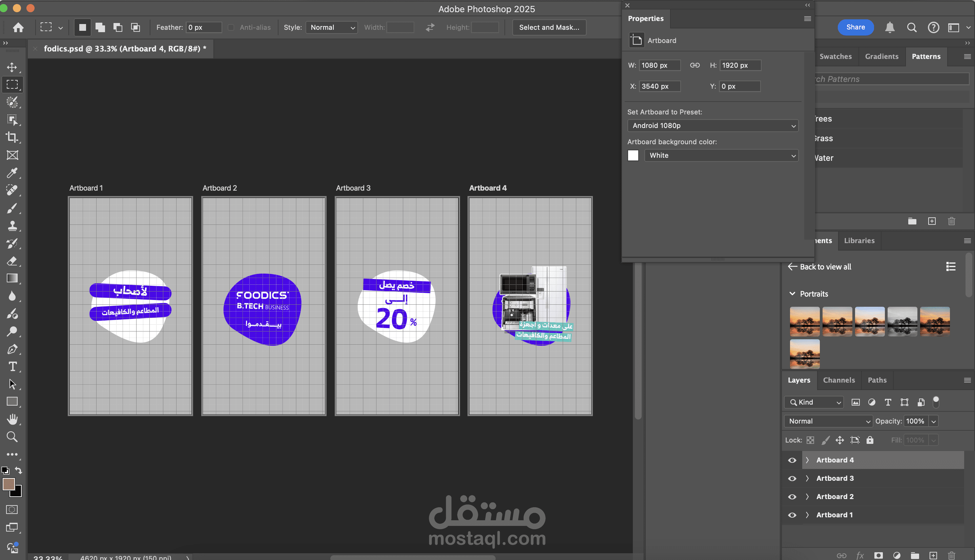Select the Zoom tool
The height and width of the screenshot is (560, 975).
pyautogui.click(x=12, y=436)
